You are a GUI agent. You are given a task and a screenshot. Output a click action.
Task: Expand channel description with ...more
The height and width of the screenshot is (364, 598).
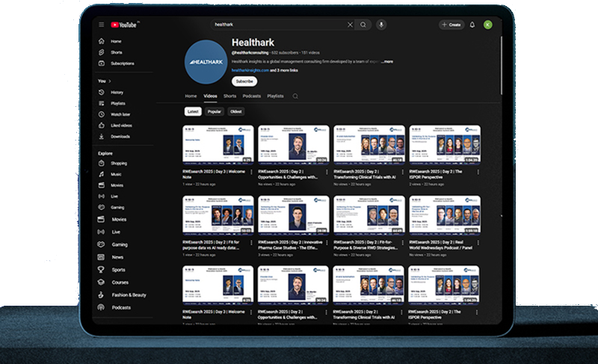[387, 61]
